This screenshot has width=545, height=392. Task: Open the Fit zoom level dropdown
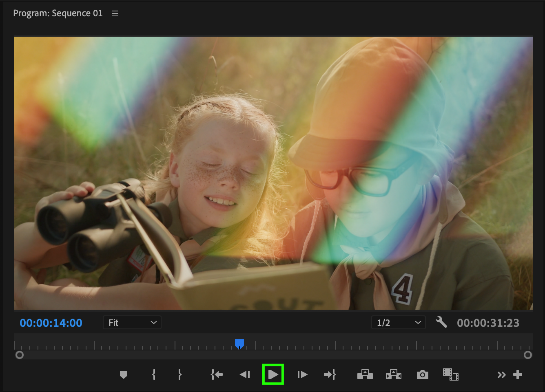tap(132, 323)
